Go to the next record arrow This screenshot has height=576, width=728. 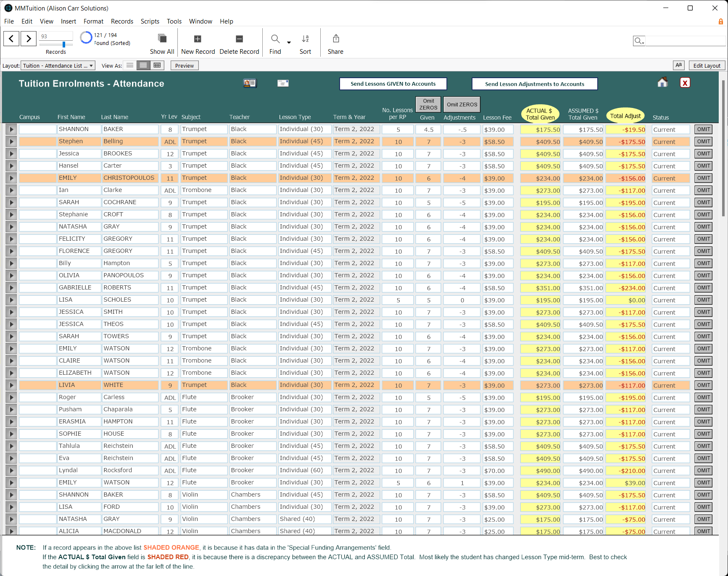28,39
